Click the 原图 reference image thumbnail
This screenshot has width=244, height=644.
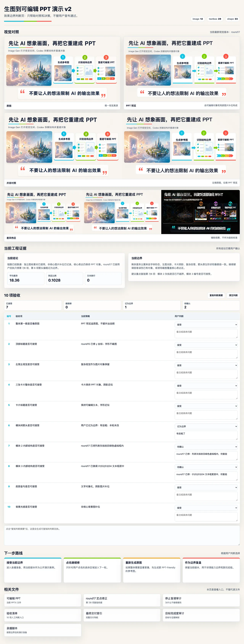[x=62, y=69]
